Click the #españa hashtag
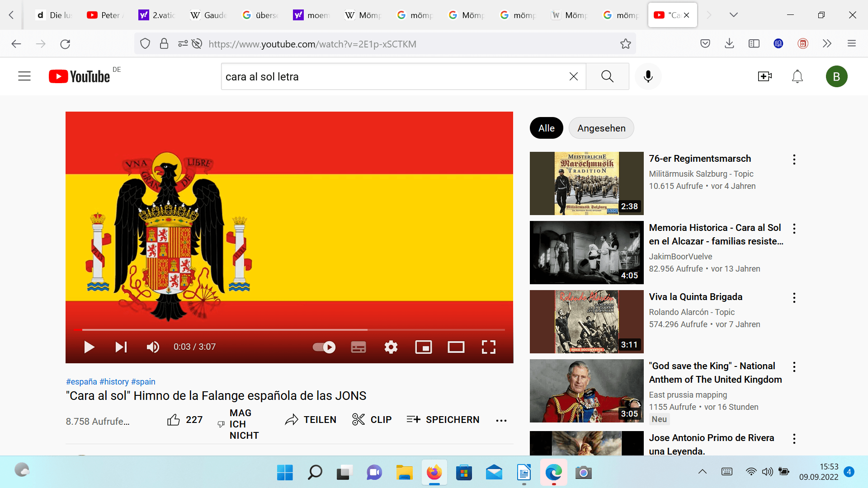The height and width of the screenshot is (488, 868). [x=81, y=382]
